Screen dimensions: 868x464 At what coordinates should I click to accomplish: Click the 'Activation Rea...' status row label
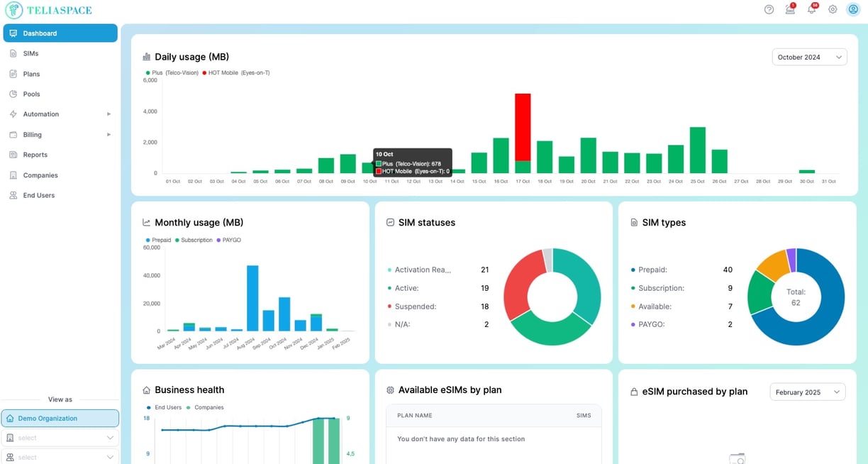423,270
